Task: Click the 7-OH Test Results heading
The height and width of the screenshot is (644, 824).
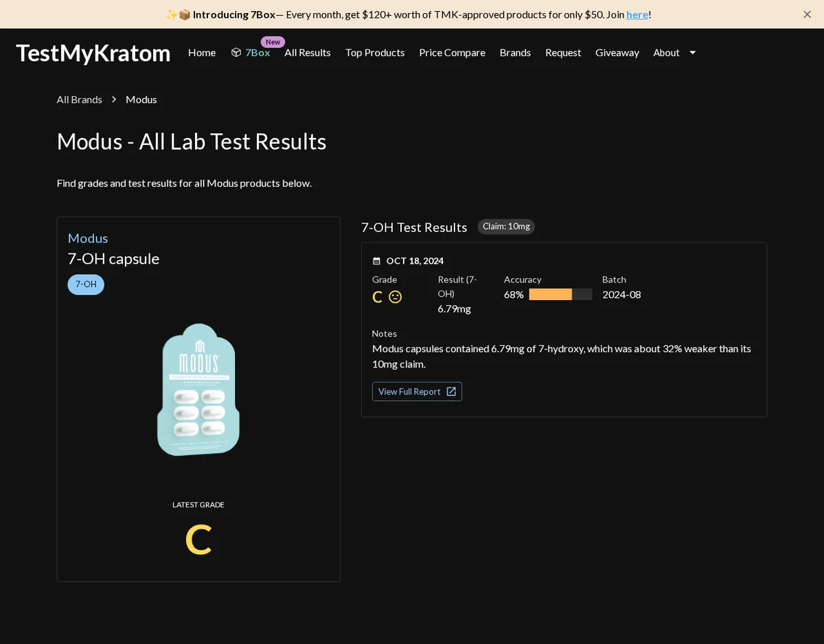Action: [414, 227]
